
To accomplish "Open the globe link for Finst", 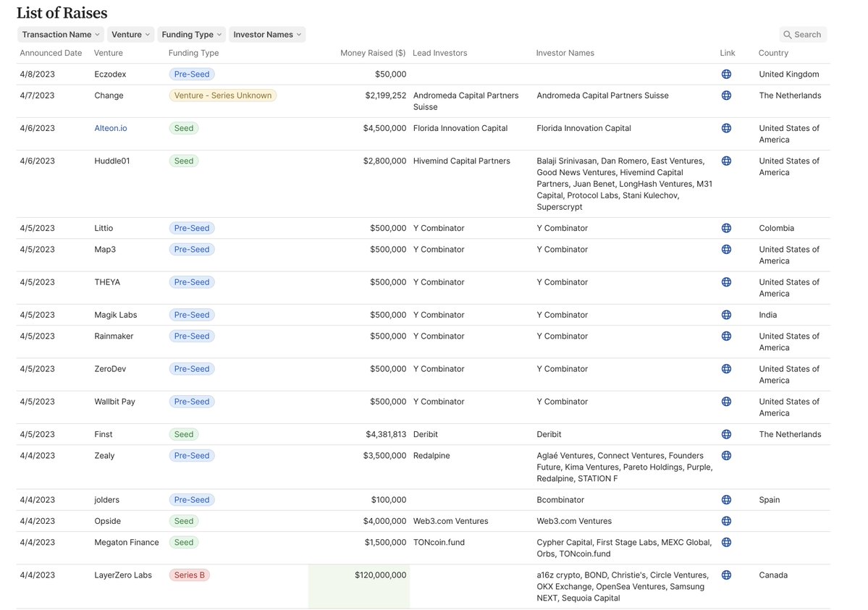I will point(726,435).
